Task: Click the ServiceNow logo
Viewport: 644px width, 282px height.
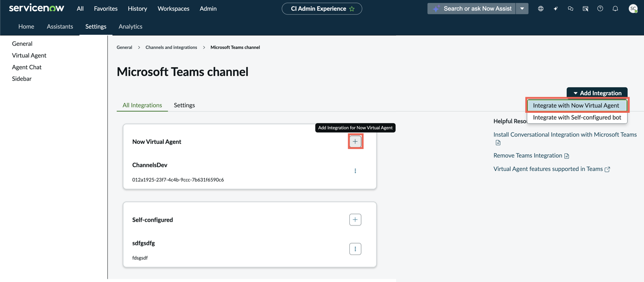Action: click(36, 8)
